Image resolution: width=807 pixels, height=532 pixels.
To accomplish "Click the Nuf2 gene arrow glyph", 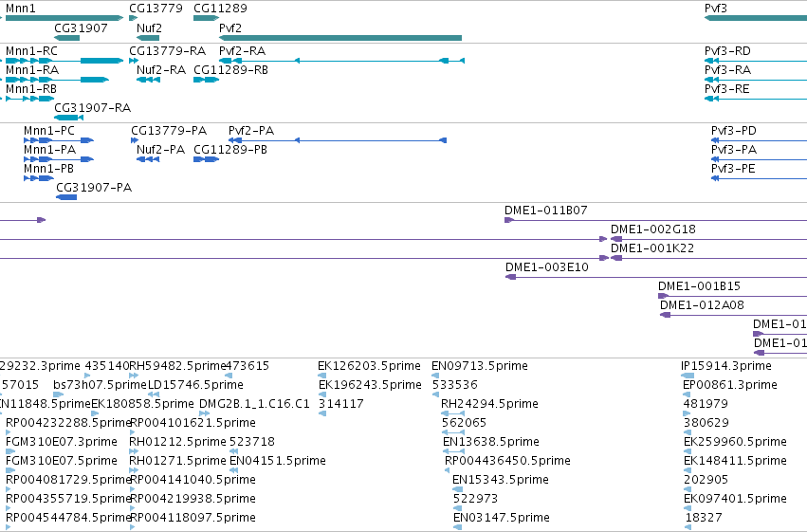I will click(148, 38).
